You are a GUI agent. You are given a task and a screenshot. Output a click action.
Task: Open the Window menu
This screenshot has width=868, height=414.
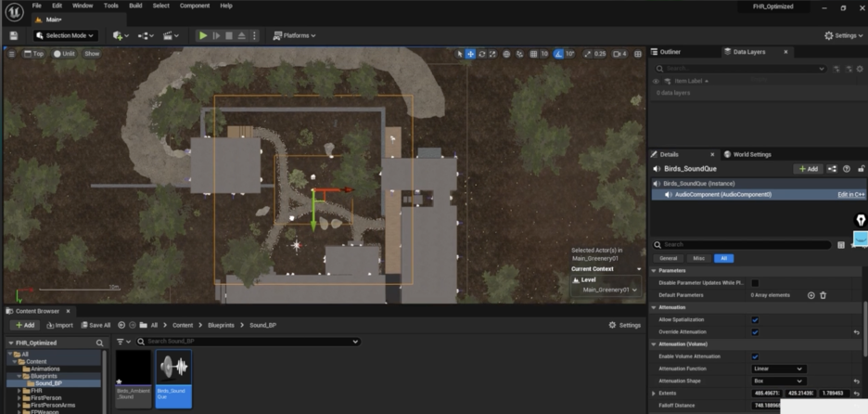[x=83, y=6]
